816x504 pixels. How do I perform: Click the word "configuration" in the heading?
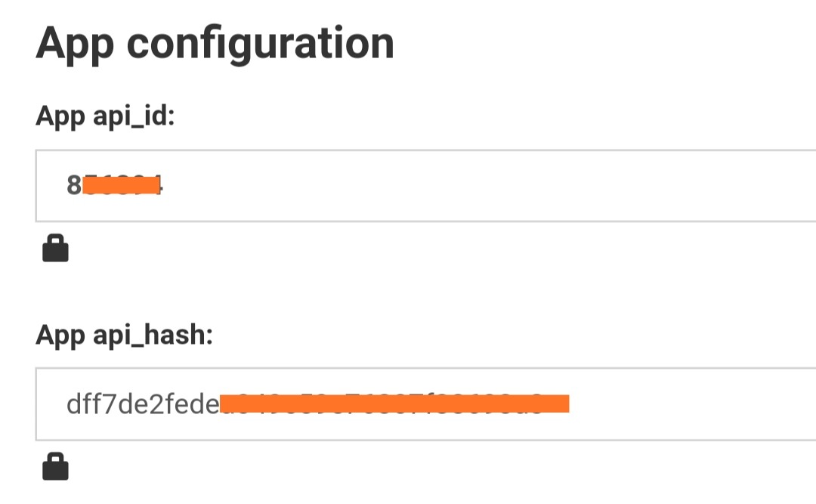260,43
